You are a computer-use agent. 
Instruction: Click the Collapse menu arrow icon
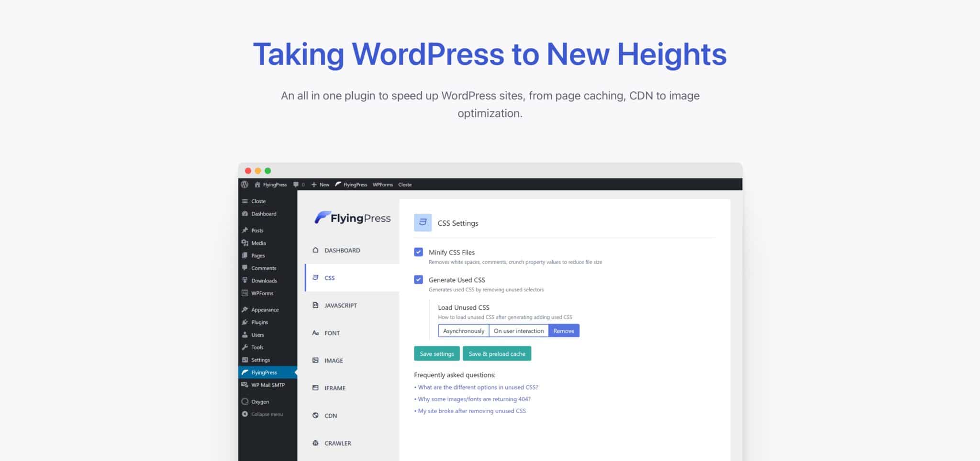pos(245,414)
